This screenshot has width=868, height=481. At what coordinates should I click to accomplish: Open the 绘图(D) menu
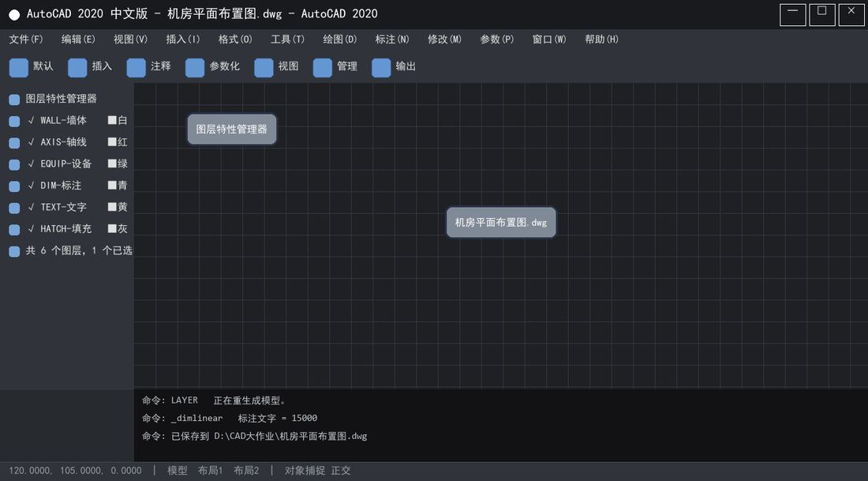pyautogui.click(x=340, y=39)
